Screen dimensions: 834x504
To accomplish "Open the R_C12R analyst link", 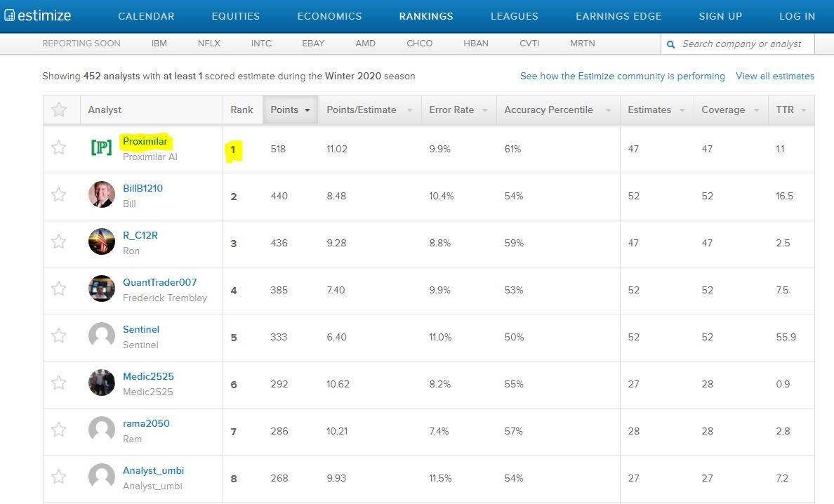I will click(x=140, y=235).
